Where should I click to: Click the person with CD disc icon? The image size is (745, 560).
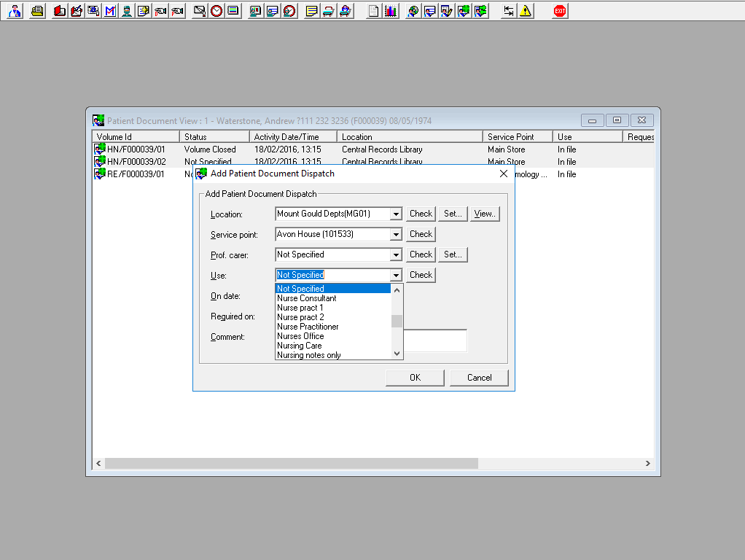(413, 11)
